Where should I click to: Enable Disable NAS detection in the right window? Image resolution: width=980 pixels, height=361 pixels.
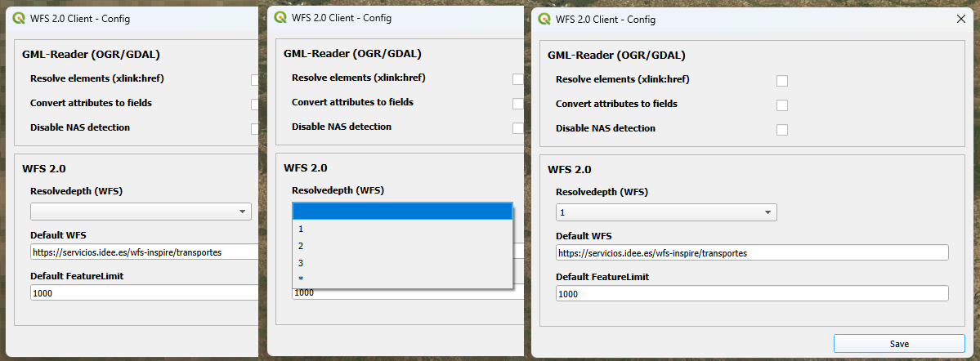click(782, 130)
